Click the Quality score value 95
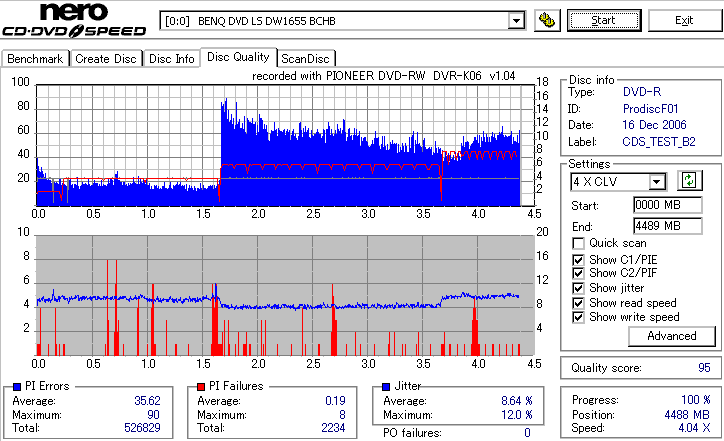Viewport: 724px width, 441px height. click(x=704, y=368)
